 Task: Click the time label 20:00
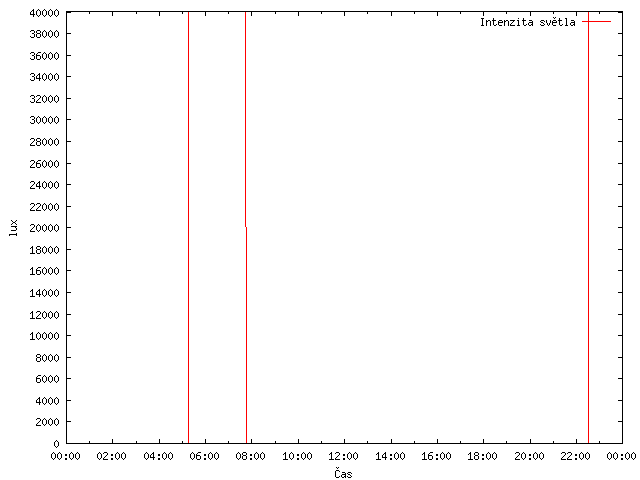pyautogui.click(x=529, y=456)
